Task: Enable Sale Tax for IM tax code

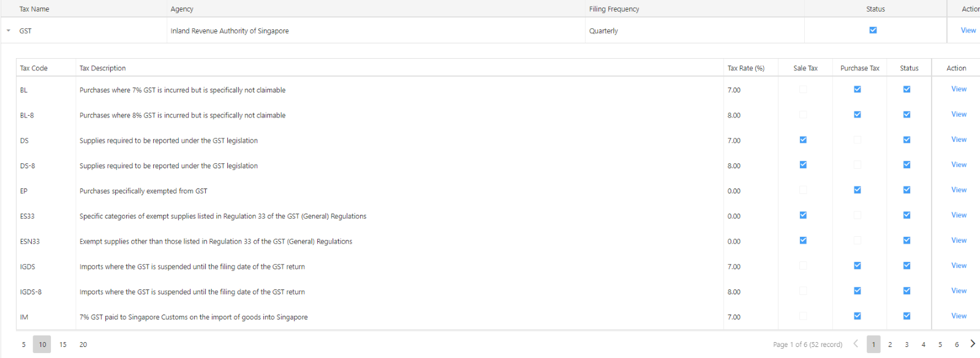Action: [x=803, y=316]
